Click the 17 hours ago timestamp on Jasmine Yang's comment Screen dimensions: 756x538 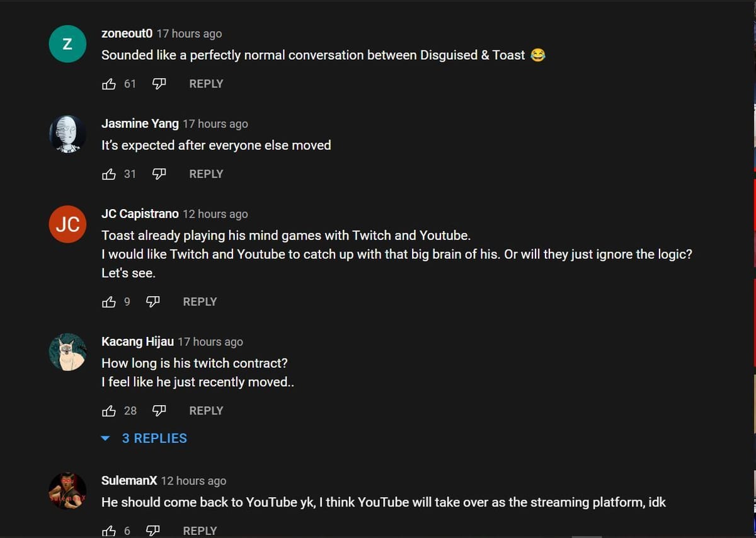[x=215, y=123]
